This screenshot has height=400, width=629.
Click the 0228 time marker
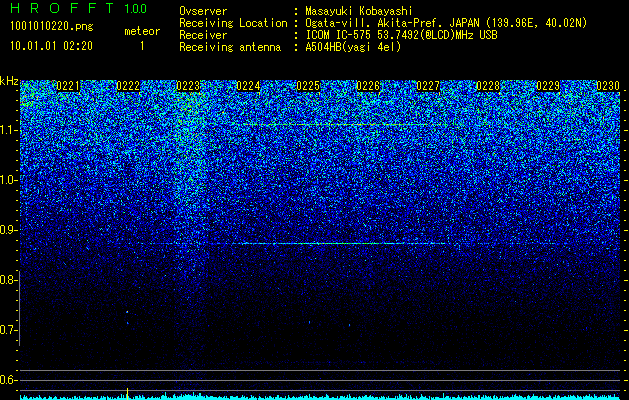(x=488, y=86)
